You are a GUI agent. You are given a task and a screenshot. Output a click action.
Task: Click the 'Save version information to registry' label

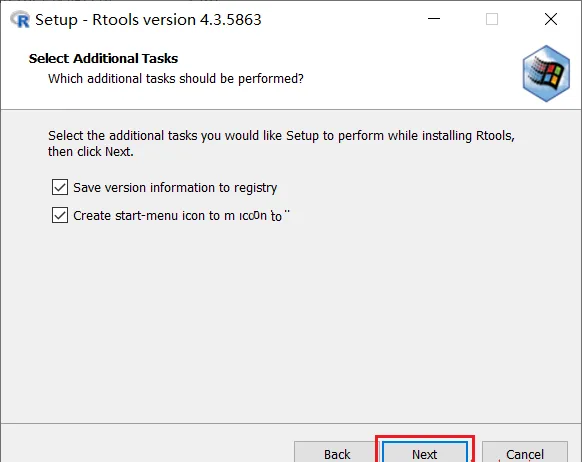click(175, 188)
